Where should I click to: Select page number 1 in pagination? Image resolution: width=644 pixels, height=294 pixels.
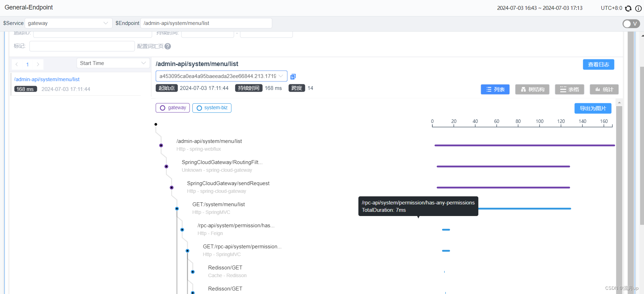click(x=27, y=64)
